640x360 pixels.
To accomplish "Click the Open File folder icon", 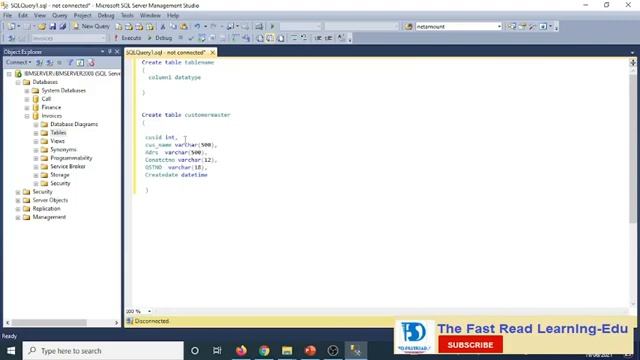I will coord(42,27).
